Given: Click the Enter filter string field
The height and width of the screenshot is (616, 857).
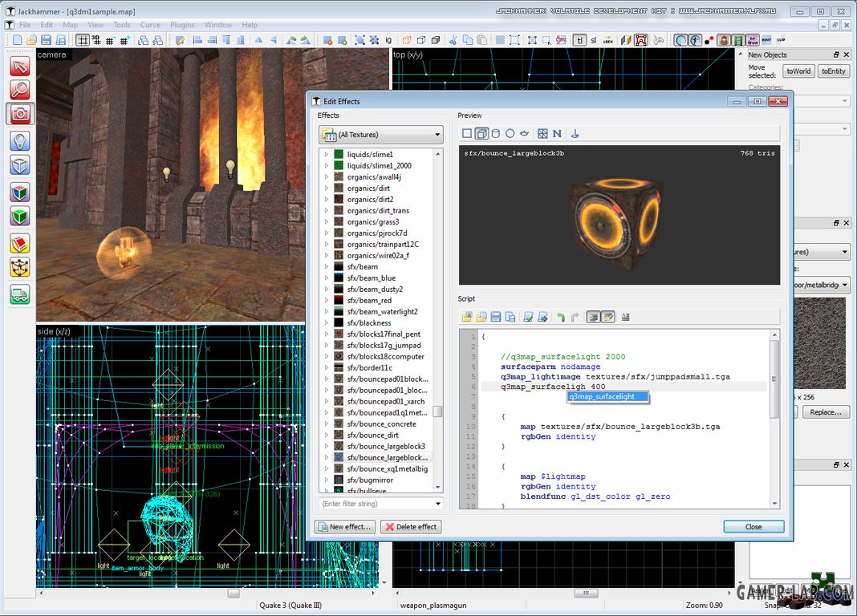Looking at the screenshot, I should [376, 504].
